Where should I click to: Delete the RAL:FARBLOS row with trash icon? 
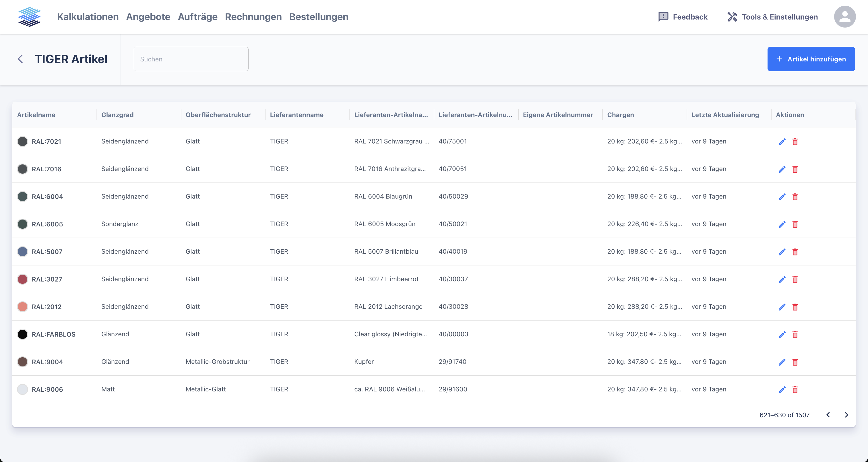click(795, 334)
